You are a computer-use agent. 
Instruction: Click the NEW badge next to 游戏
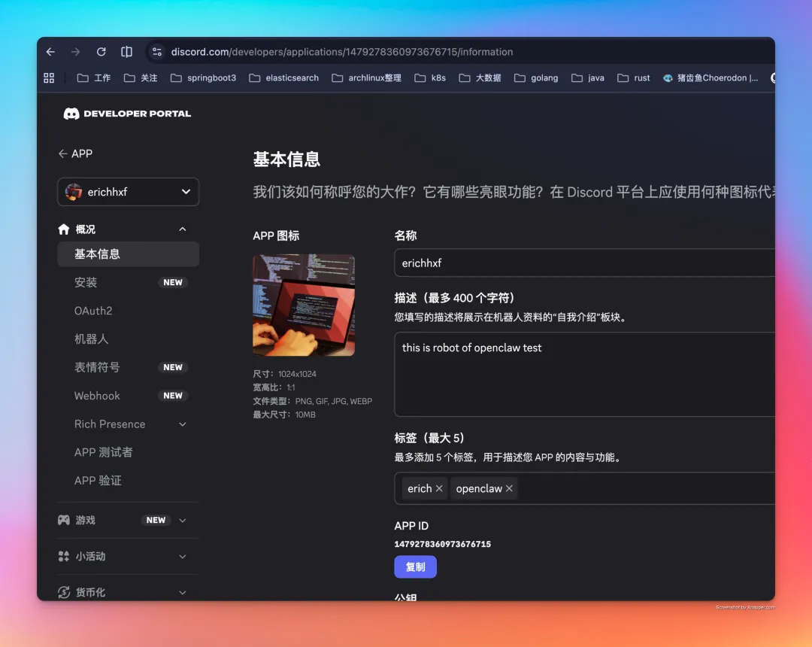(x=156, y=520)
